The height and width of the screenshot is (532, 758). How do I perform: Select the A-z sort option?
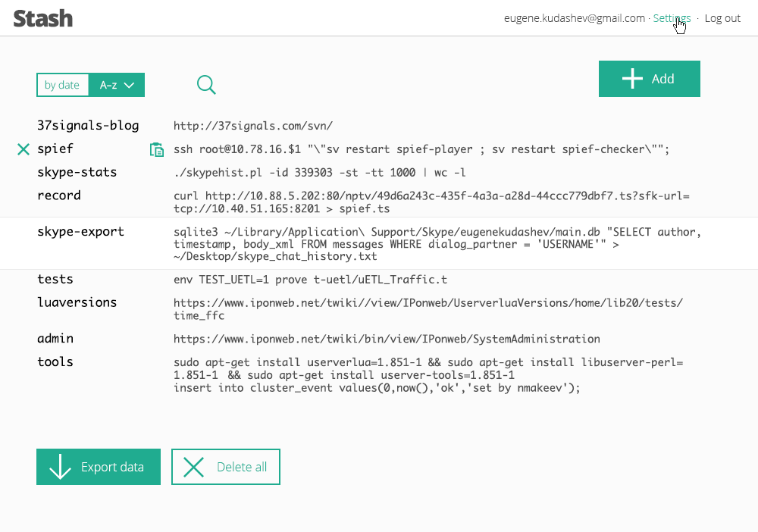(x=108, y=85)
